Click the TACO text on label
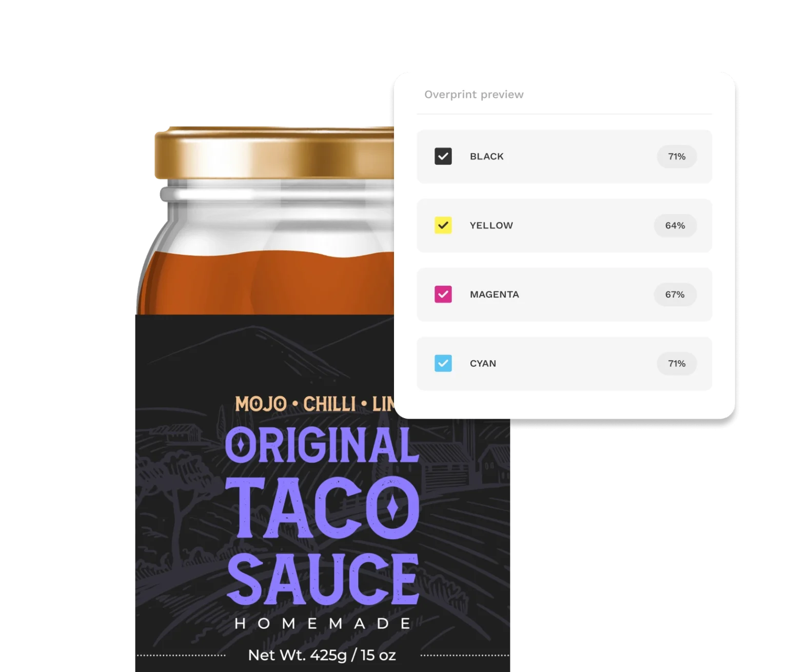This screenshot has height=672, width=788. click(322, 508)
